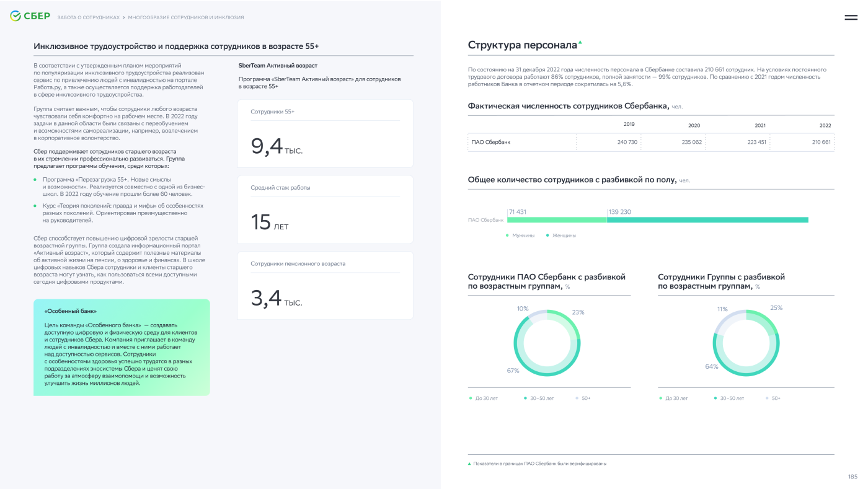Click 10% label on the ПАО Сбербанк donut chart

point(523,308)
